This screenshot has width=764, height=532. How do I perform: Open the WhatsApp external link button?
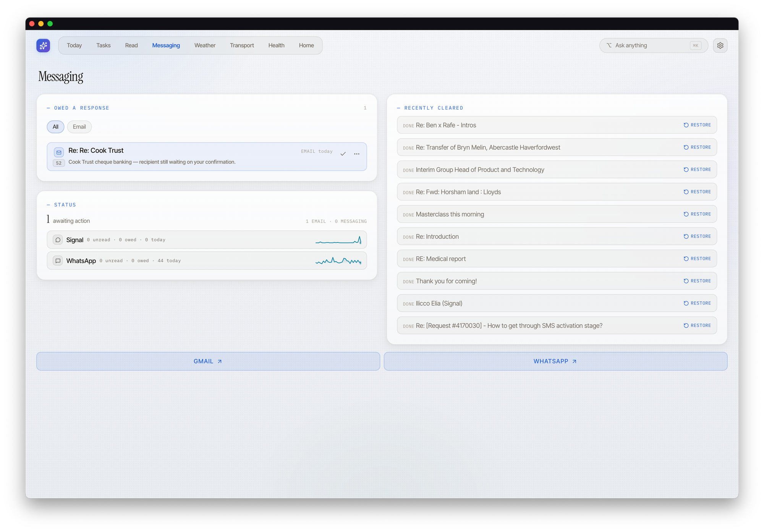tap(555, 361)
